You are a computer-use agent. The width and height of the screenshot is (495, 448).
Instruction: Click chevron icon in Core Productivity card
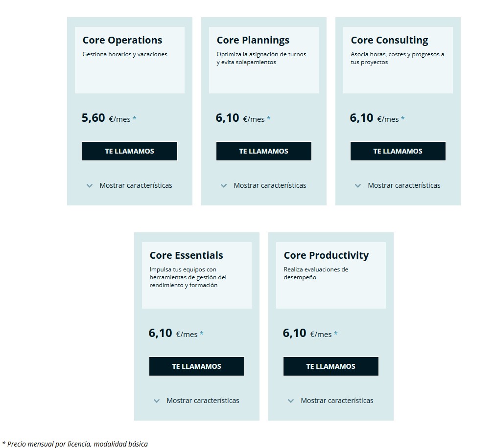tap(291, 401)
